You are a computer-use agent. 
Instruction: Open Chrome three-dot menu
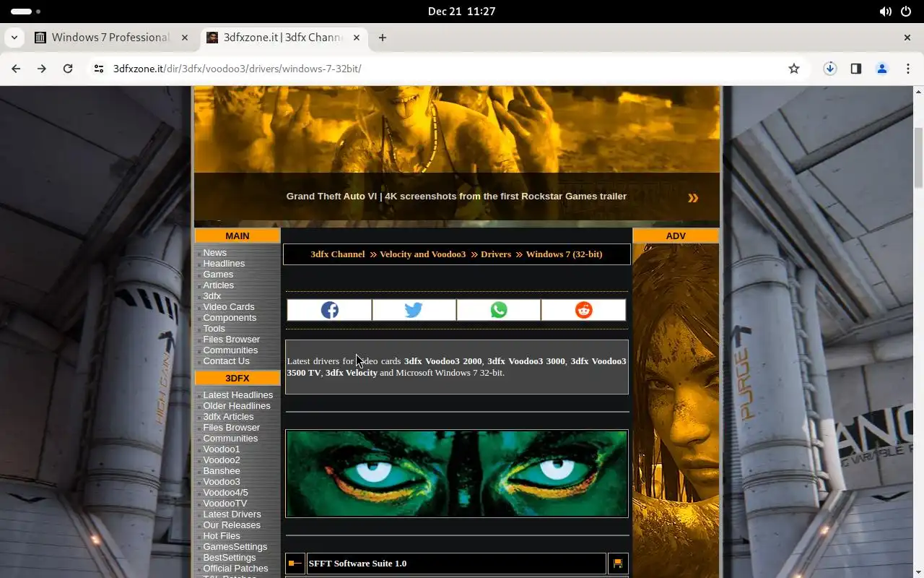[x=908, y=69]
